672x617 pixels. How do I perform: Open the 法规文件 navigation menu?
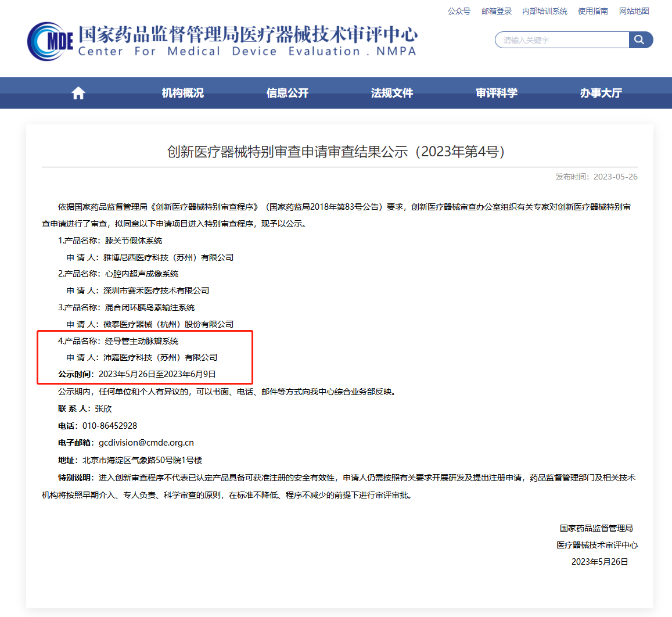pos(392,92)
